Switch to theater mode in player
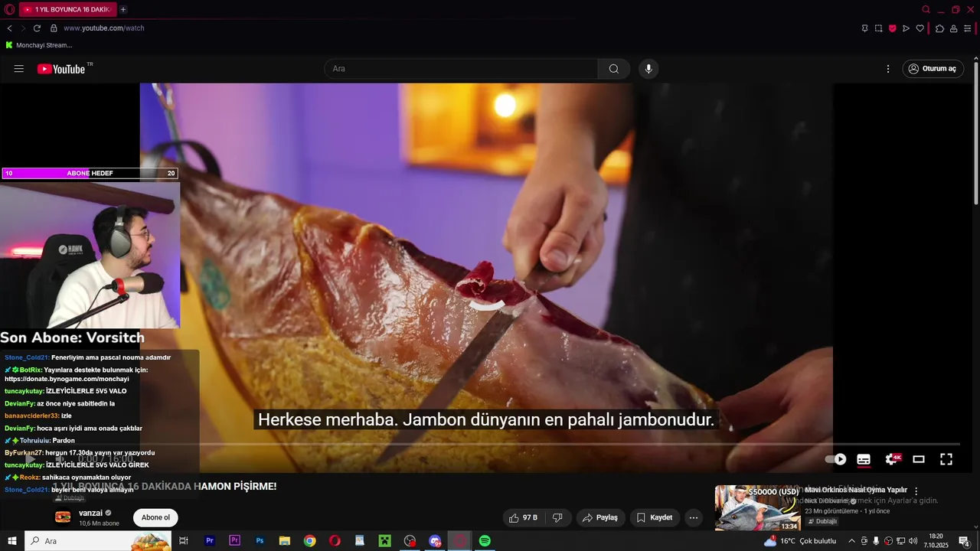This screenshot has width=980, height=551. tap(919, 459)
